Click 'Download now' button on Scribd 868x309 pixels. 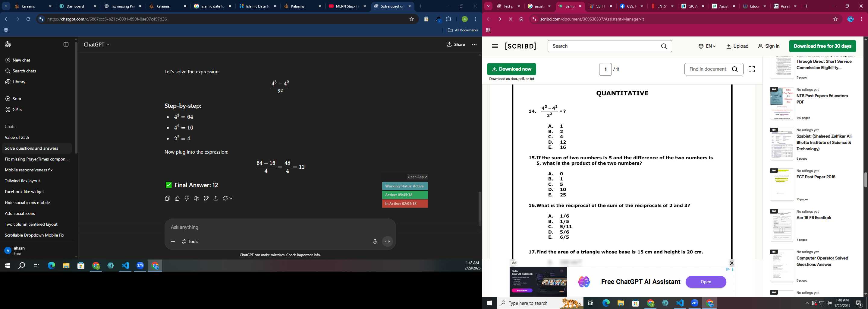pyautogui.click(x=511, y=69)
